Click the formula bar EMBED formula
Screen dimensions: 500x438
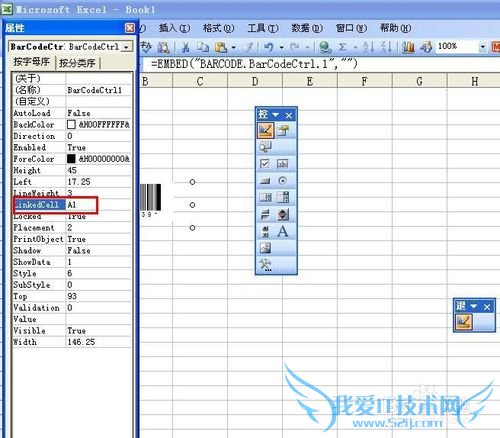coord(254,64)
